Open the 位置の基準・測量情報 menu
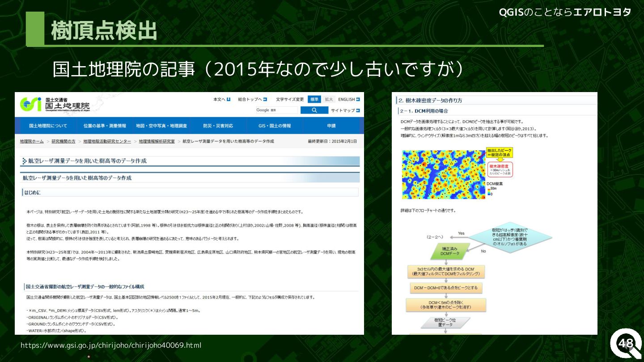 click(x=105, y=126)
